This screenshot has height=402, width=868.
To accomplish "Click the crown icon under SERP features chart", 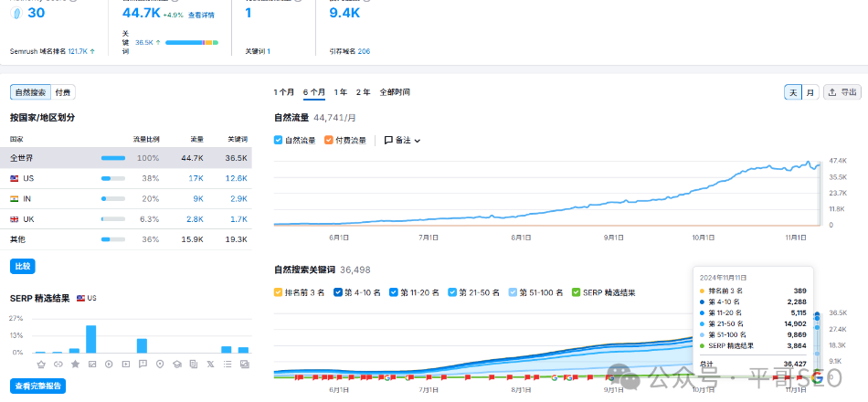I will click(40, 364).
